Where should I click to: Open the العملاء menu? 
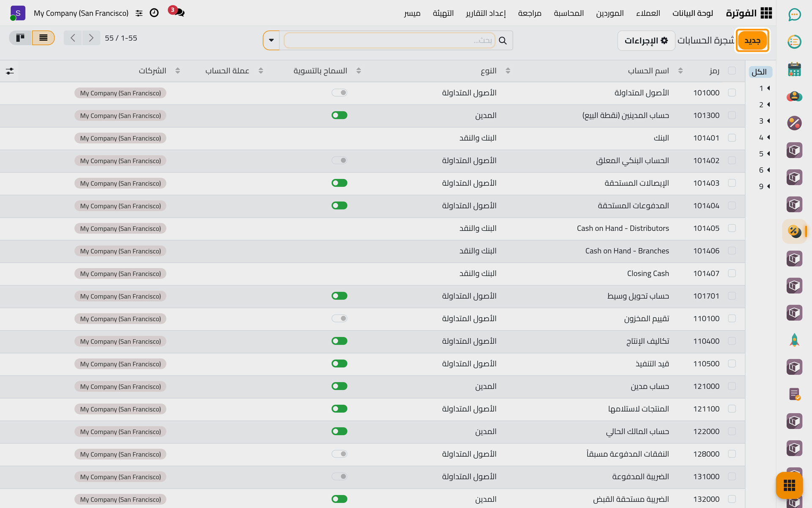[648, 13]
